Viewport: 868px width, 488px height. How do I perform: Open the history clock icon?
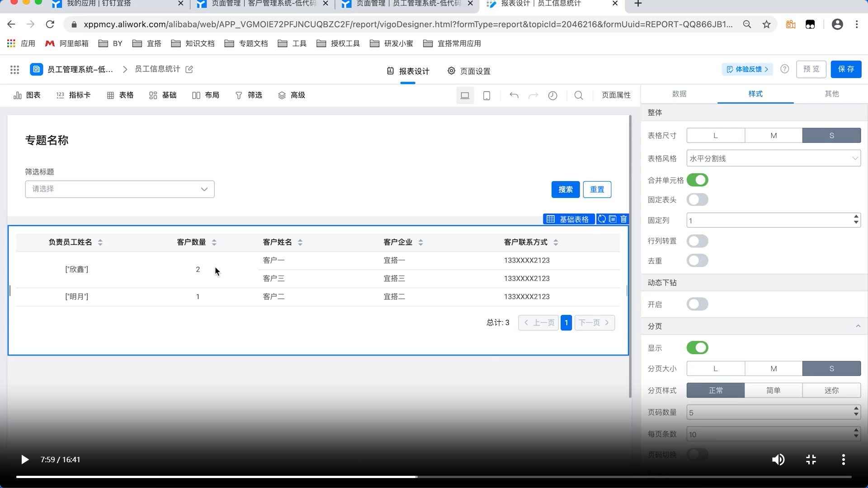coord(552,95)
